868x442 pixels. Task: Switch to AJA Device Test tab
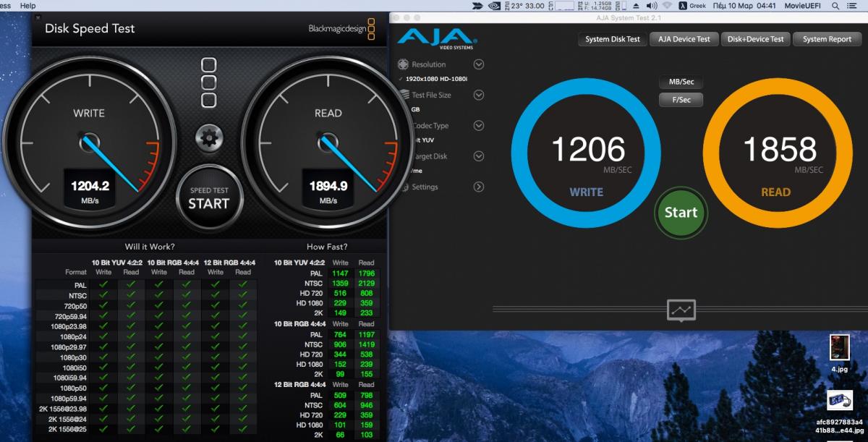[x=684, y=39]
